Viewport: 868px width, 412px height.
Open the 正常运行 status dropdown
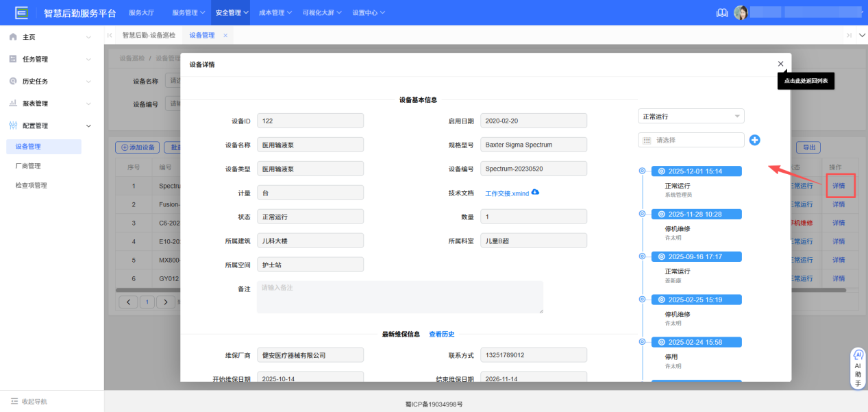coord(690,115)
